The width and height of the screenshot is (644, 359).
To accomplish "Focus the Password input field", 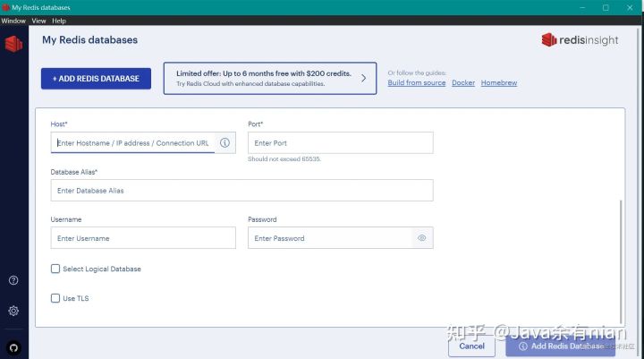I will click(330, 238).
